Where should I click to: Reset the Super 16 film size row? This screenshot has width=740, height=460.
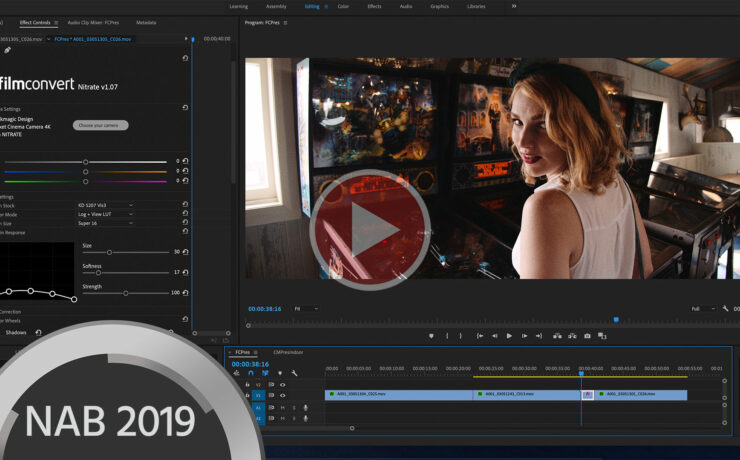(x=185, y=222)
